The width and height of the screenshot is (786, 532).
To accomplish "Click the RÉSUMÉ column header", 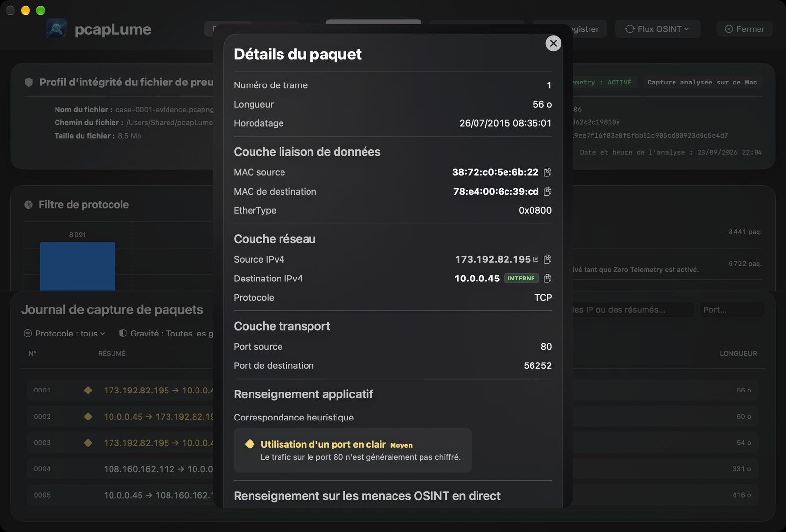I will [x=112, y=354].
